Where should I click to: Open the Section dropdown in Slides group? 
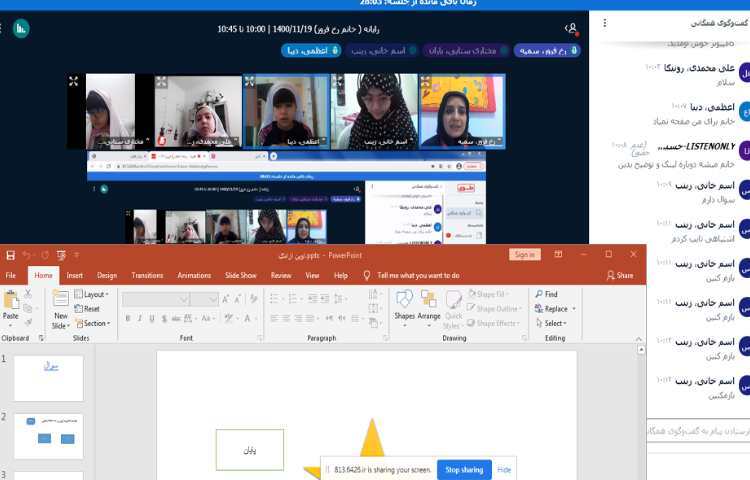point(95,324)
